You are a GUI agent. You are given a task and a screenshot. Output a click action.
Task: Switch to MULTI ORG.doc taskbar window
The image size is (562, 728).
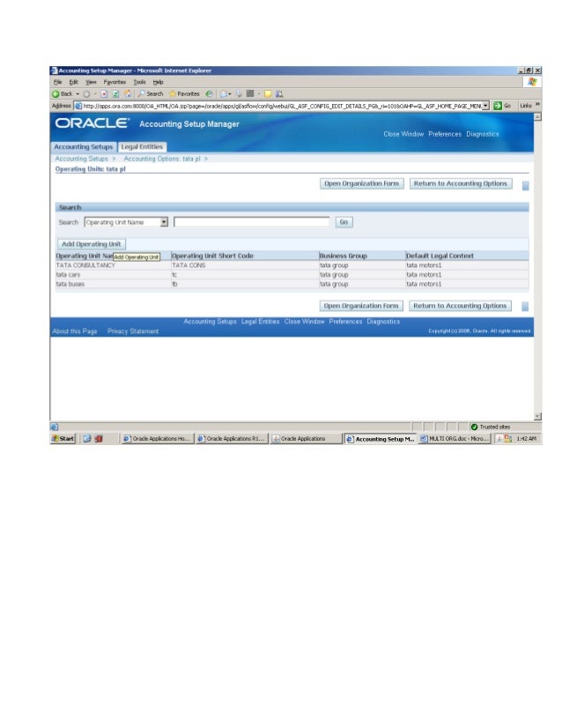point(455,438)
